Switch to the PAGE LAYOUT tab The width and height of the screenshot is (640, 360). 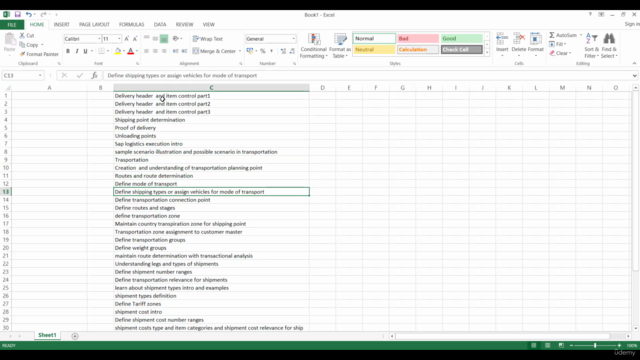(94, 24)
